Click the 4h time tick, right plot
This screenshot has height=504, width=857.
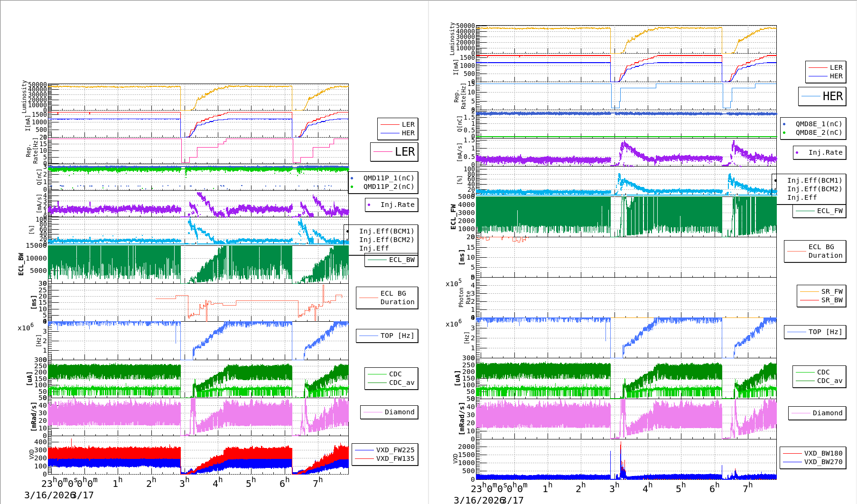[647, 487]
